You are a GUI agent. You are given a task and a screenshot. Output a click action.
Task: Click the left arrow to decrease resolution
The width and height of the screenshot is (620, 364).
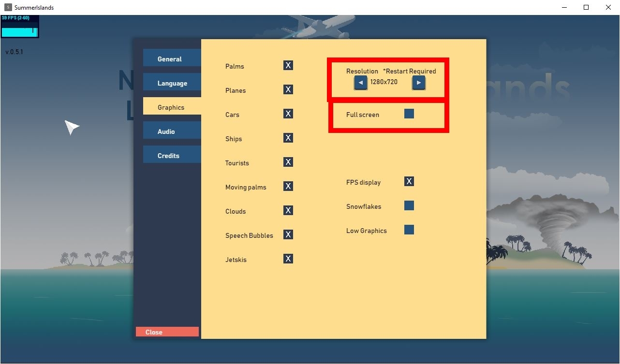360,83
